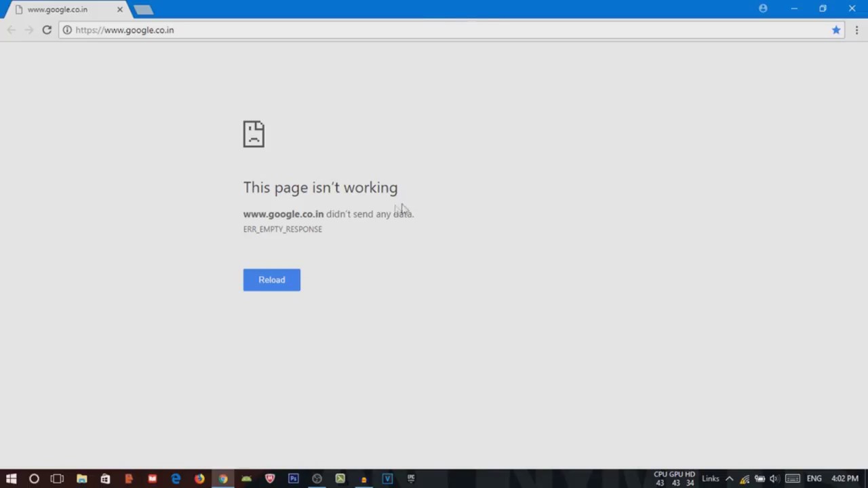Open the blue V icon on the taskbar

[387, 479]
